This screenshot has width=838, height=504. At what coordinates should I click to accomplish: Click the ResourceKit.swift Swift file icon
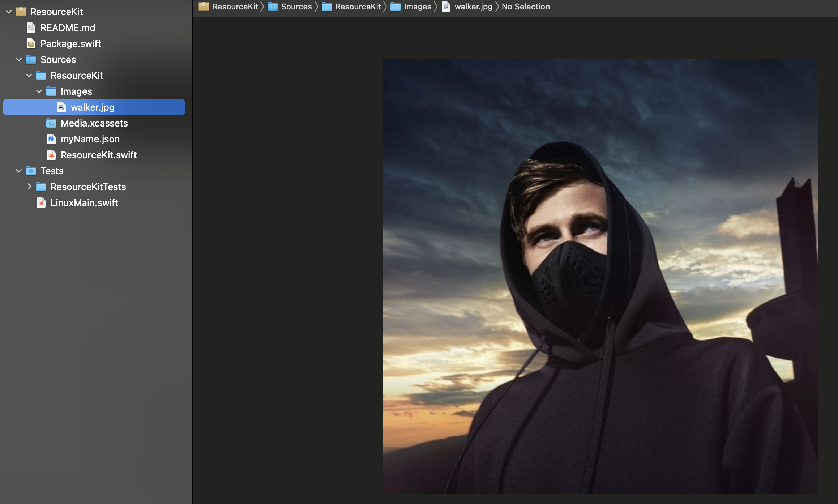click(51, 155)
